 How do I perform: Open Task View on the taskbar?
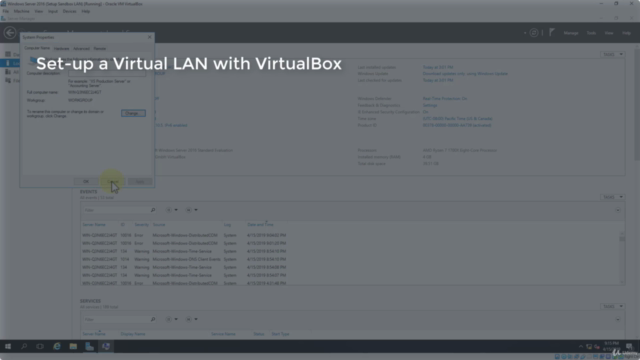40,347
